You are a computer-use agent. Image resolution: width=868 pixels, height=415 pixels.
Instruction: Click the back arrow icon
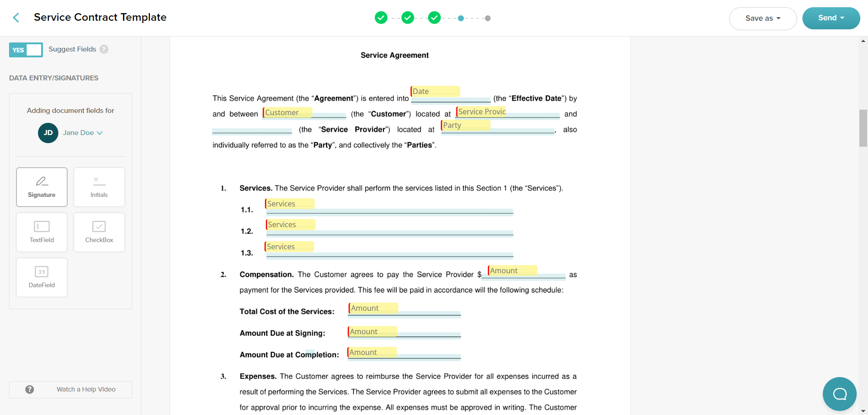tap(16, 18)
